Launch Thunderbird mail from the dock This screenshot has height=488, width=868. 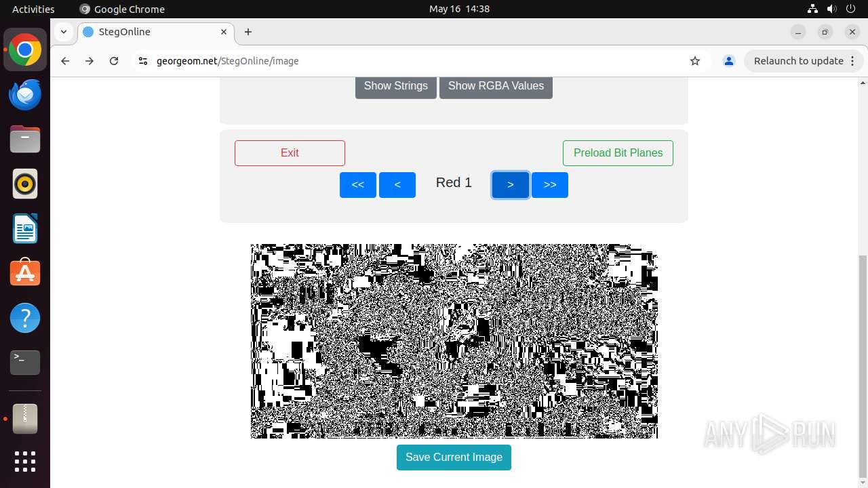pyautogui.click(x=25, y=95)
